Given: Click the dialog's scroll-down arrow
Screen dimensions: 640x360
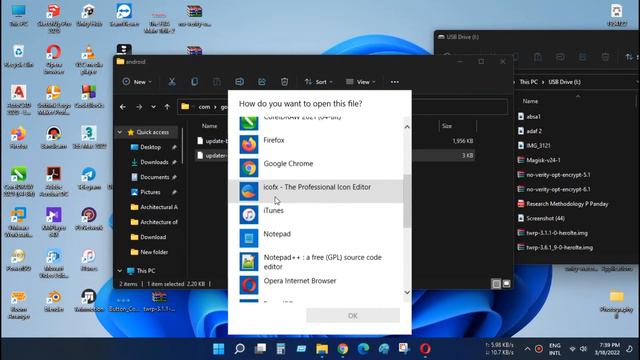Looking at the screenshot, I should tap(407, 292).
